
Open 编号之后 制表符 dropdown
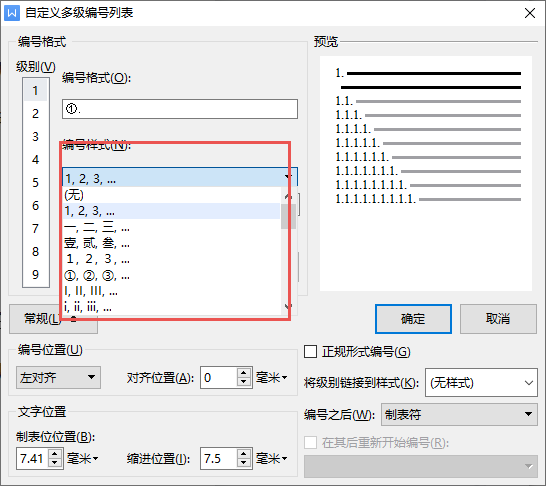[x=459, y=414]
